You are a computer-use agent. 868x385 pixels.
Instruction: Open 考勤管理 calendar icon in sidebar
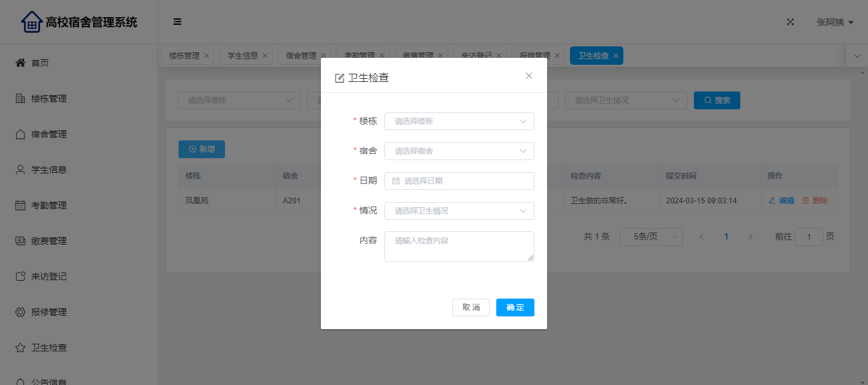pyautogui.click(x=20, y=205)
